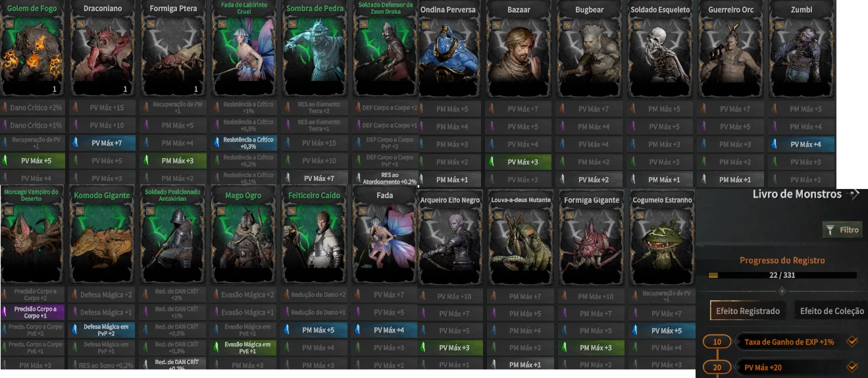Select purple Precisão Corpo a Corpo +1 effect row
This screenshot has height=378, width=868.
(33, 312)
